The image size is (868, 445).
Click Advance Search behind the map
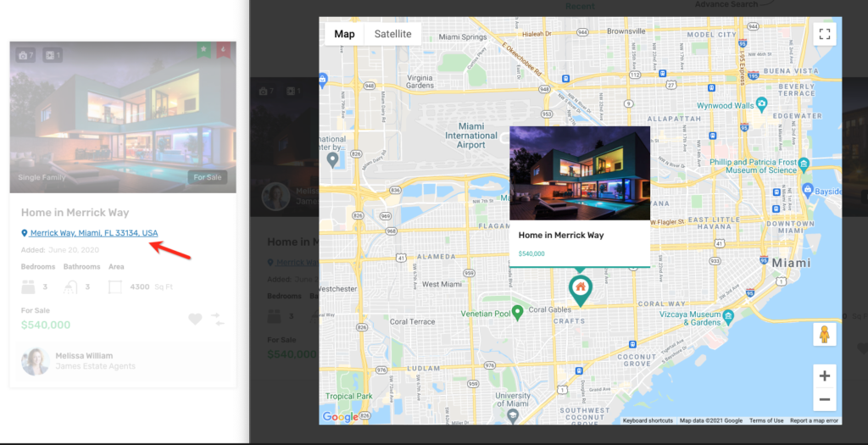[x=726, y=4]
